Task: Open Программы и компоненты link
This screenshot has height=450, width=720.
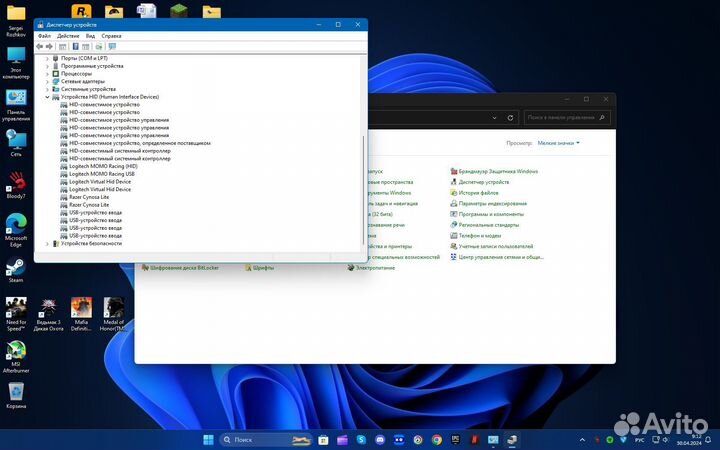Action: tap(491, 214)
